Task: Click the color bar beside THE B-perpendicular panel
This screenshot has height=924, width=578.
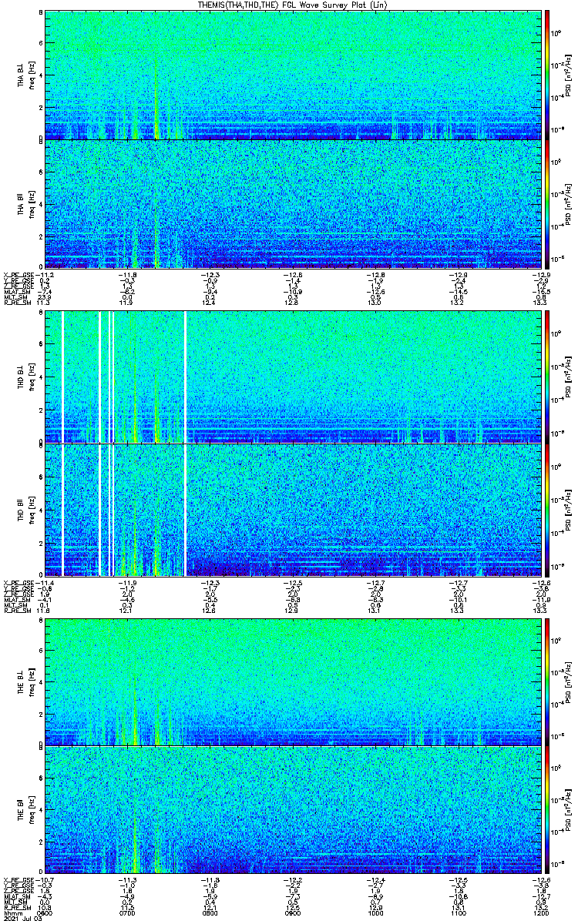Action: pos(548,682)
